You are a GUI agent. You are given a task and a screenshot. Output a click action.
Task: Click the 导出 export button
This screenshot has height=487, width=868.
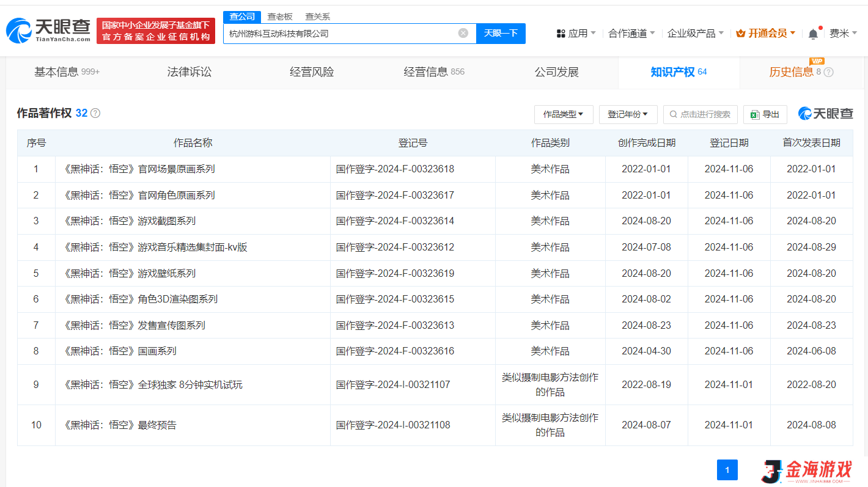point(765,114)
